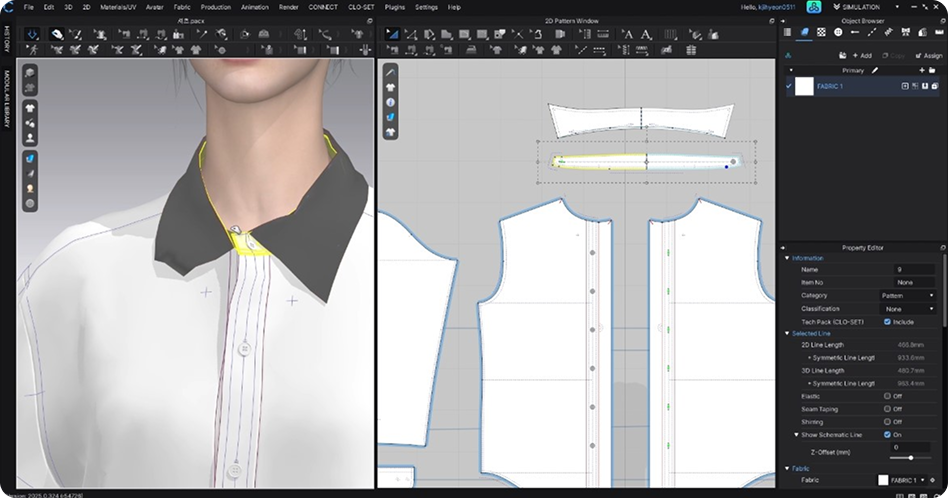Open the Materials/UV menu

116,7
